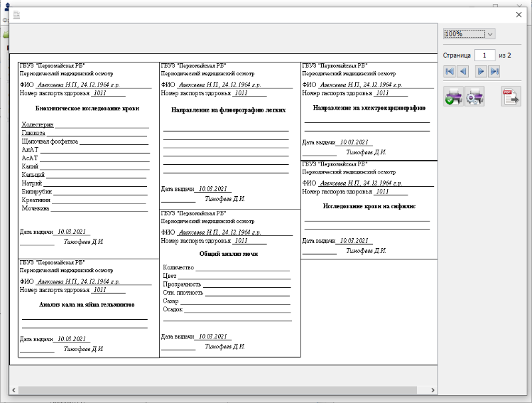The height and width of the screenshot is (403, 532).
Task: Click the Анализ кала на яйца гельминтов heading
Action: pos(86,305)
